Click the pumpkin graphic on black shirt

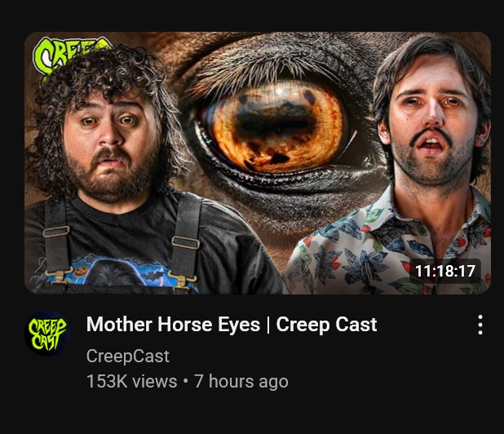79,270
